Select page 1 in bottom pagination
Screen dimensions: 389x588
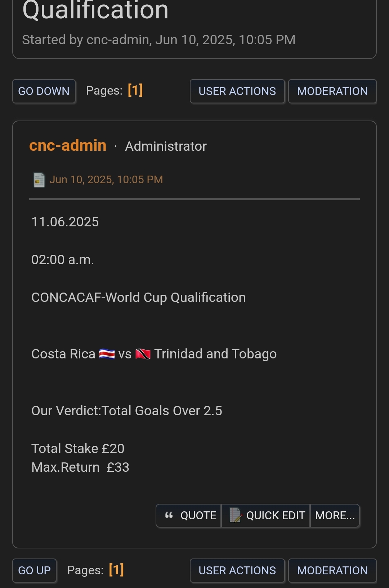[x=116, y=570]
